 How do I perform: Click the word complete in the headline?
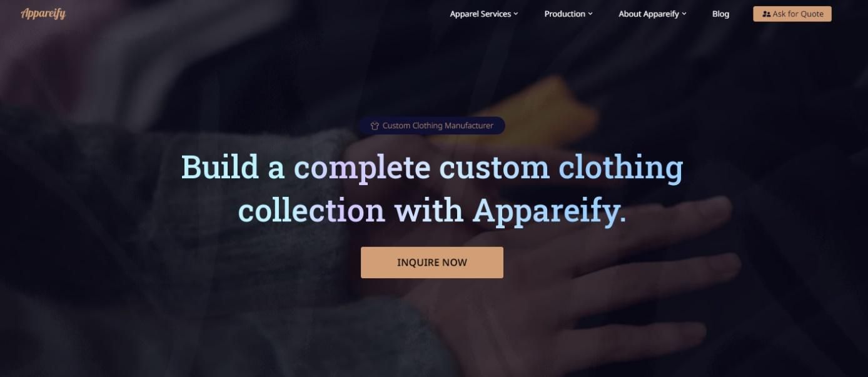[x=362, y=168]
